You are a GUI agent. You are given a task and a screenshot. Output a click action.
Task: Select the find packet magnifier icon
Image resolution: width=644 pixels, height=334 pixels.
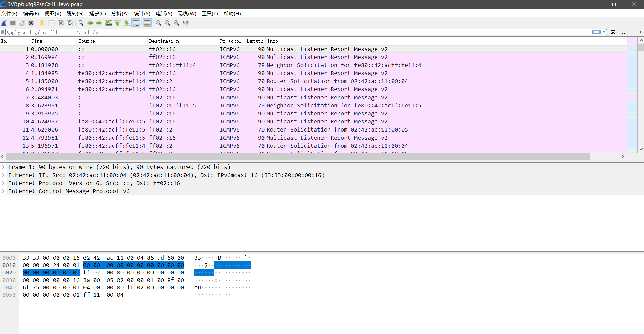pyautogui.click(x=81, y=23)
